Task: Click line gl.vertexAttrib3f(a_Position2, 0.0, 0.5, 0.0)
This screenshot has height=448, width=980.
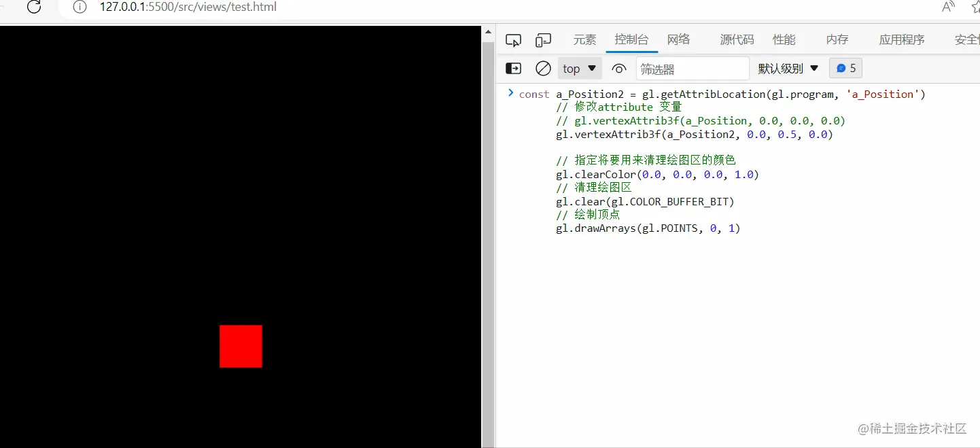Action: [694, 134]
